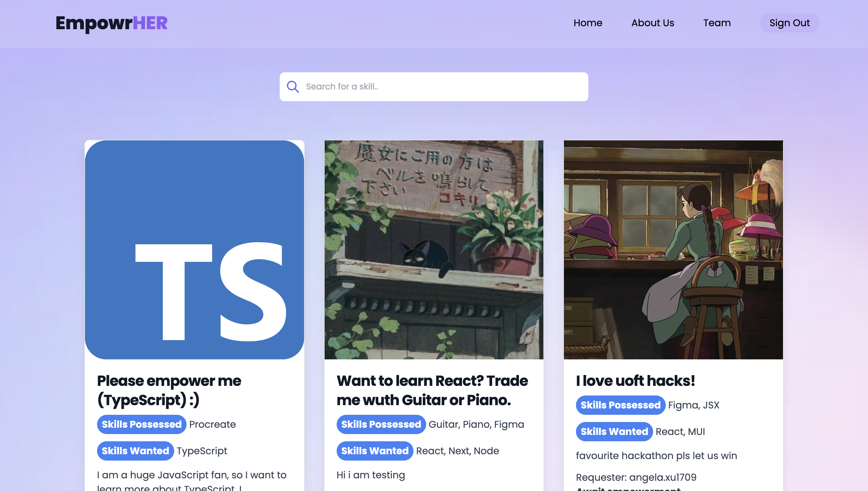Open the TypeScript logo card image
This screenshot has height=491, width=868.
[x=194, y=249]
